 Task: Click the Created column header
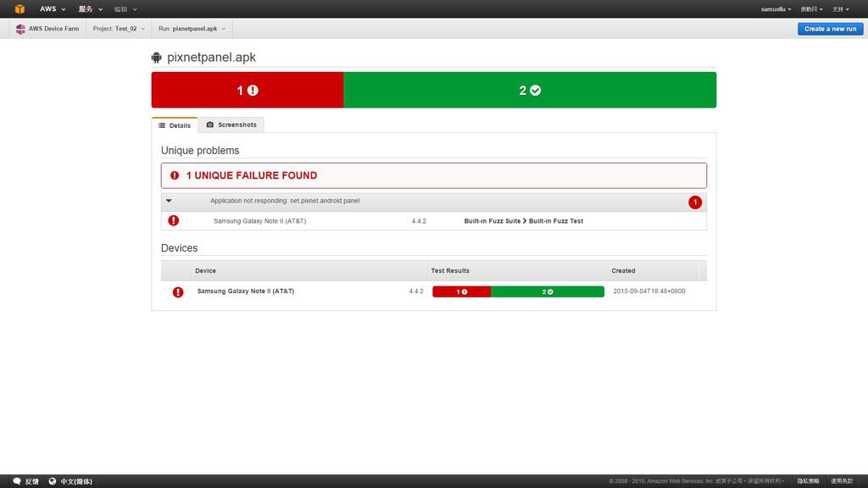[x=623, y=270]
